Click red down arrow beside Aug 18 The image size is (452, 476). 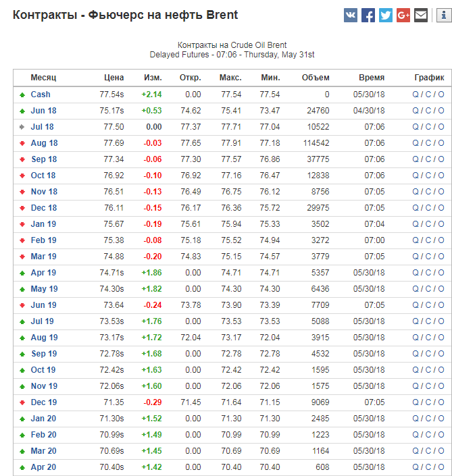(22, 143)
